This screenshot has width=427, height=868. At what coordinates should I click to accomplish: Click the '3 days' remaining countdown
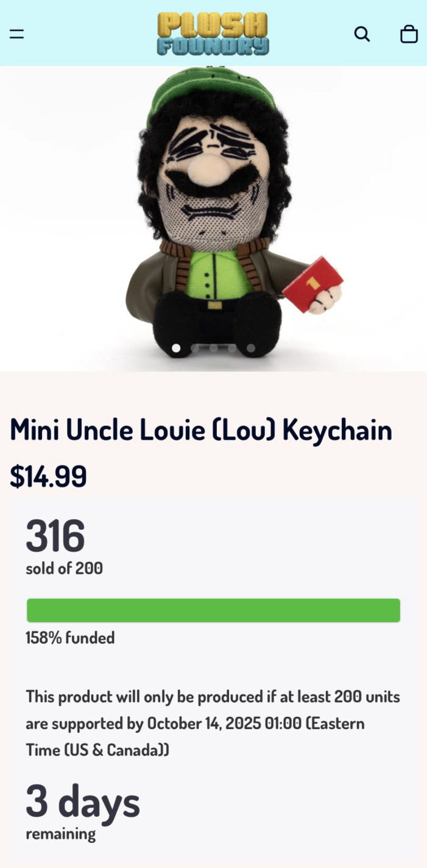click(83, 802)
